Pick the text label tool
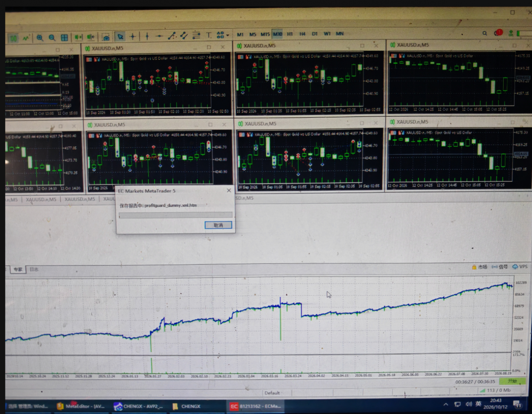 click(x=208, y=35)
